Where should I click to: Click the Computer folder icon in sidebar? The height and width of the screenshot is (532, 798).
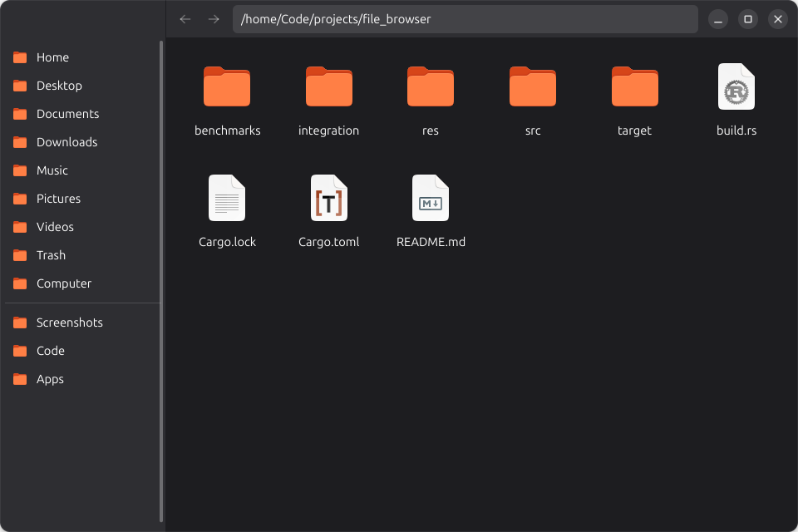(20, 283)
